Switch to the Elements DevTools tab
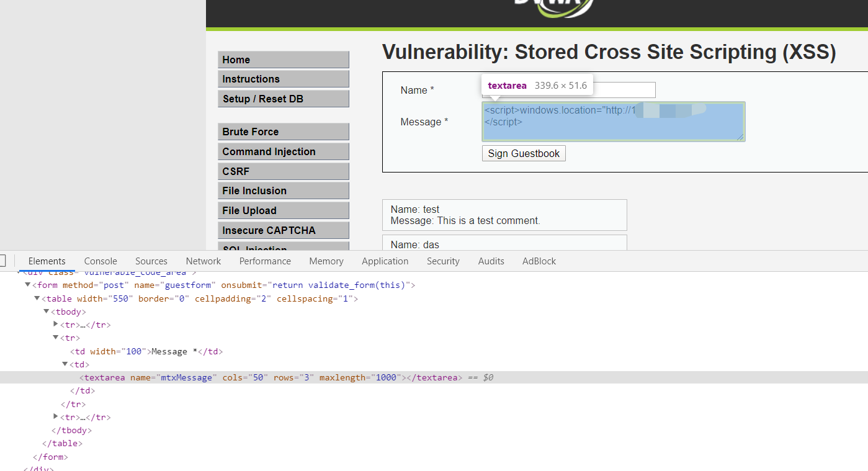The height and width of the screenshot is (471, 868). [x=47, y=261]
